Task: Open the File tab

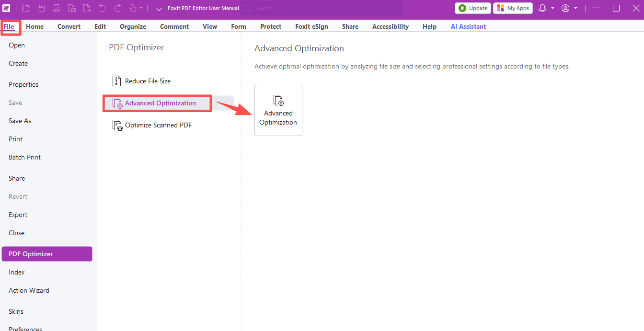Action: 9,26
